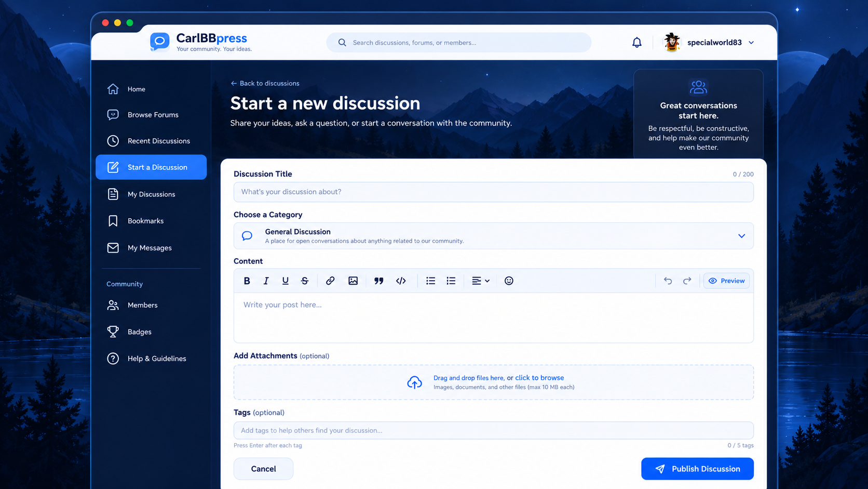868x489 pixels.
Task: Click the click to browse link
Action: [539, 378]
